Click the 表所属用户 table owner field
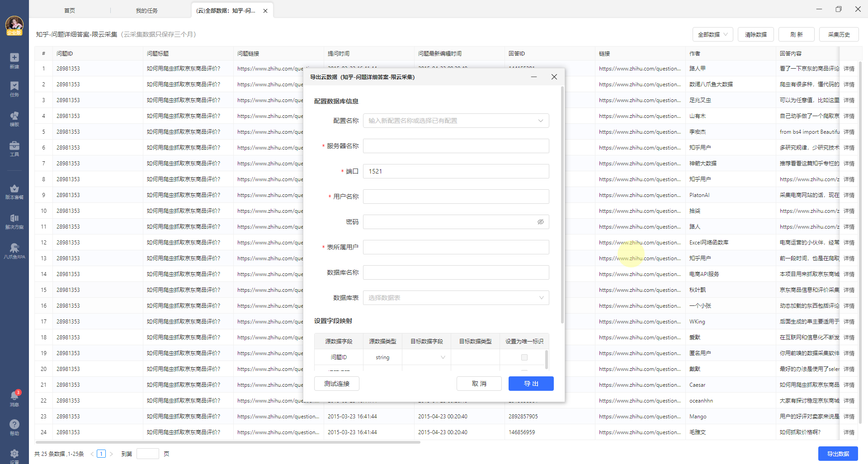 pos(456,247)
